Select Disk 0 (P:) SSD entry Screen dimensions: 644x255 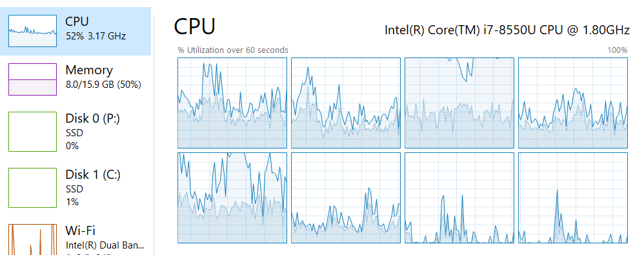75,132
